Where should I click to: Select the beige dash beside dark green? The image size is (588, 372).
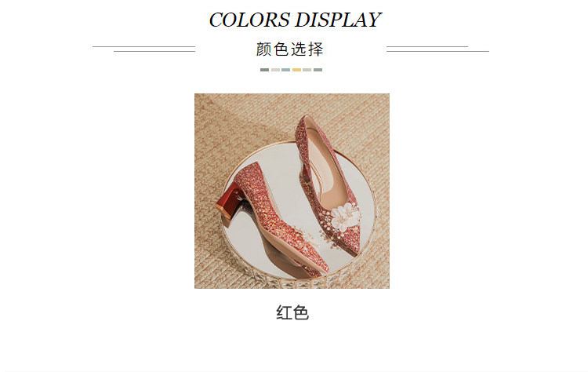[x=275, y=70]
